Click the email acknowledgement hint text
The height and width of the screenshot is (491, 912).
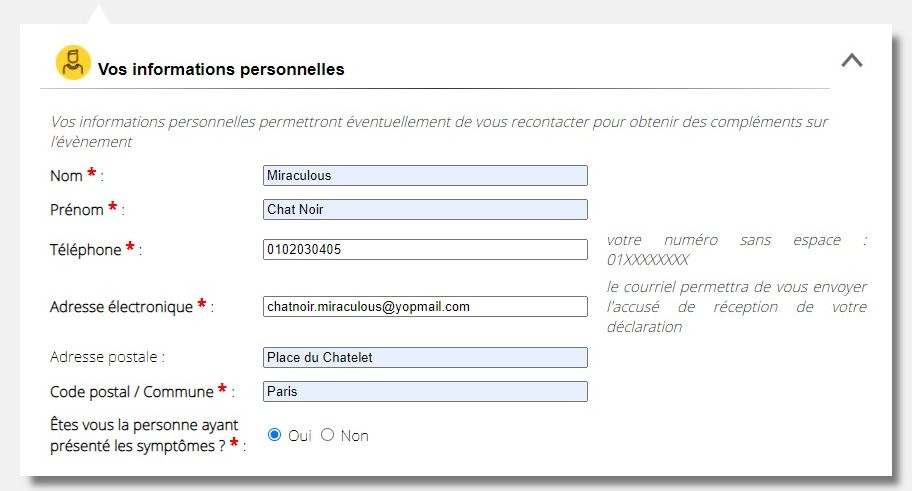pyautogui.click(x=736, y=307)
